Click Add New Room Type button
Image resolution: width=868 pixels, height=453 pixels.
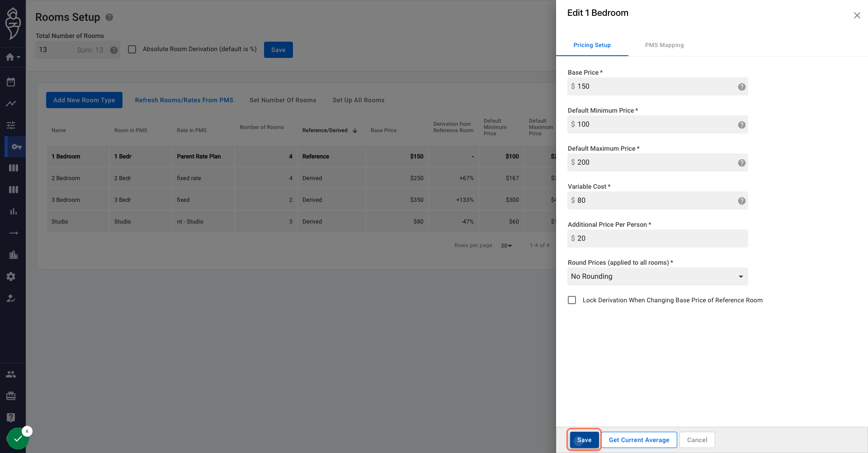click(x=84, y=100)
